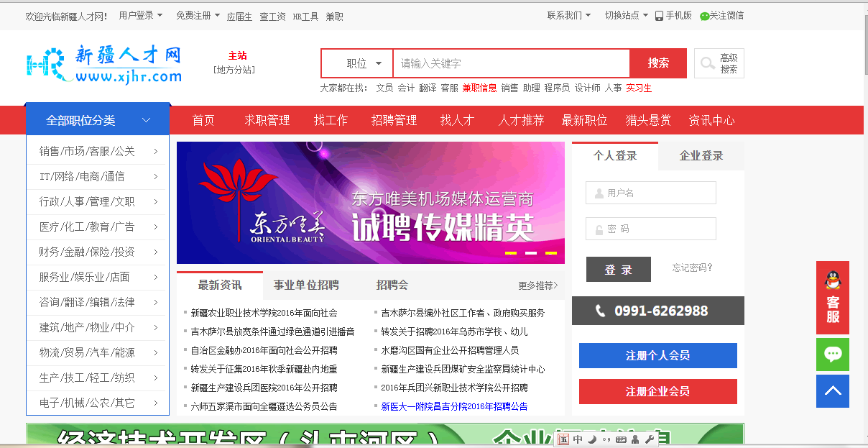Viewport: 868px width, 448px height.
Task: Expand the 用户登录 dropdown
Action: pos(141,15)
